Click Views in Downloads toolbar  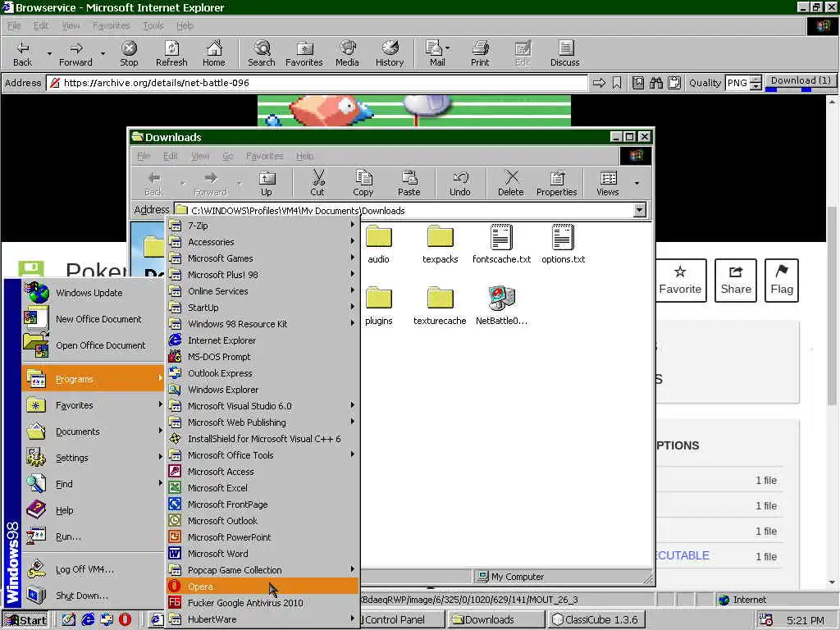coord(608,184)
